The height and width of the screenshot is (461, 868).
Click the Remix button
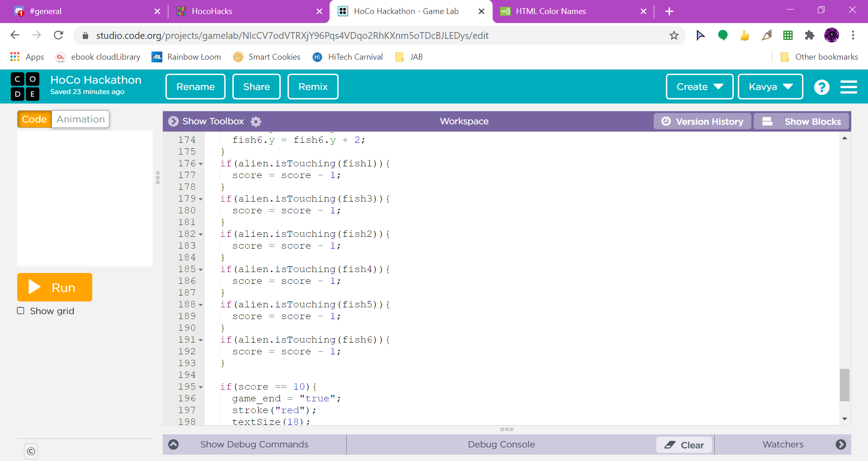[313, 87]
